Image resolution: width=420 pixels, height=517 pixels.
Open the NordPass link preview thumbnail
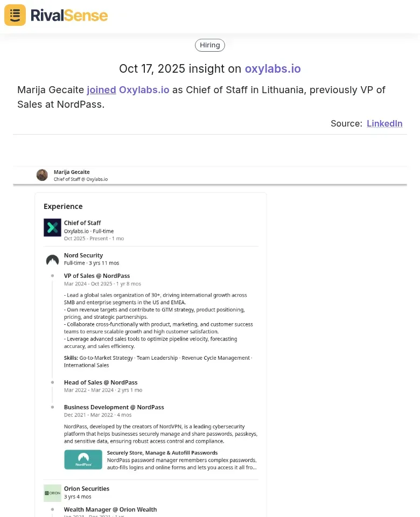83,459
